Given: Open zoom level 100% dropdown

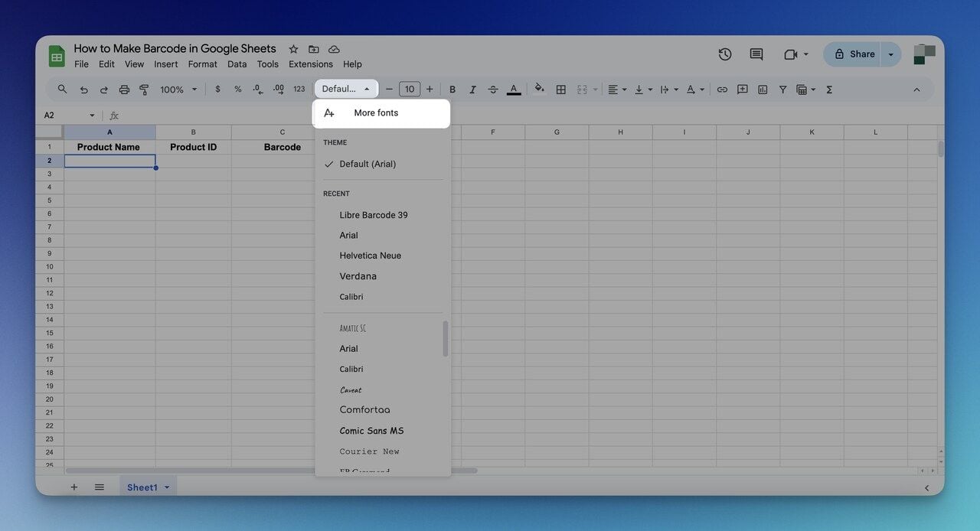Looking at the screenshot, I should point(178,90).
